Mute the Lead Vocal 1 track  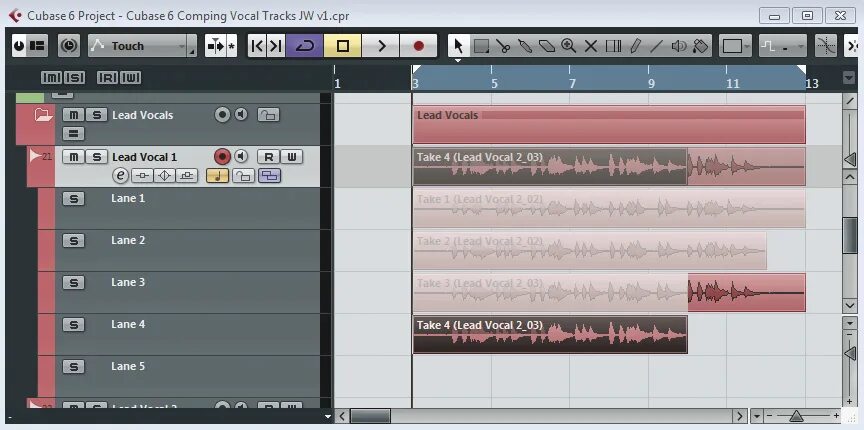coord(73,157)
